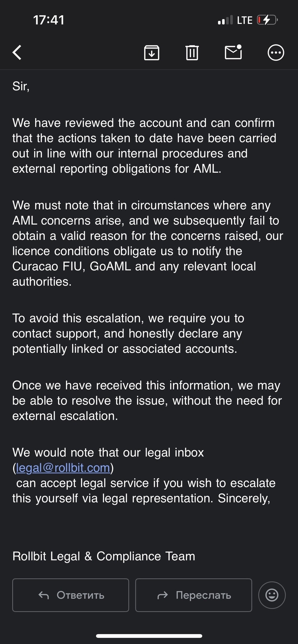Tap the legal@rollbit.com email link
Image resolution: width=298 pixels, height=644 pixels.
(63, 468)
